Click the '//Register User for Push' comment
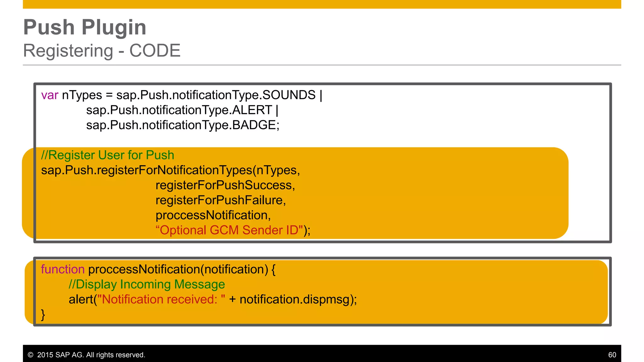The width and height of the screenshot is (644, 362). (108, 155)
